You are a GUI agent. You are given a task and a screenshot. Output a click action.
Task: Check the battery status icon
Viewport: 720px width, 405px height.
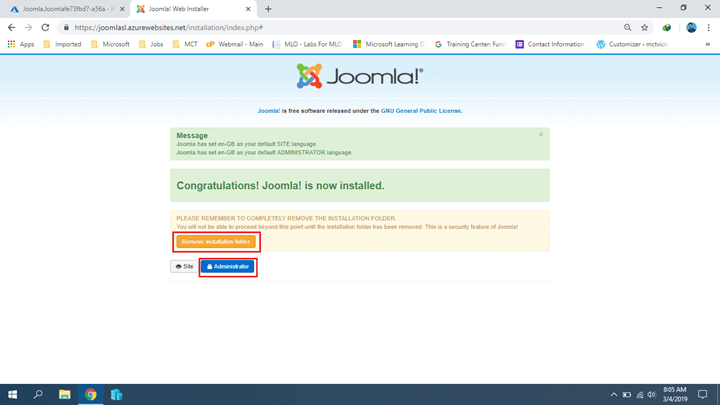click(627, 394)
